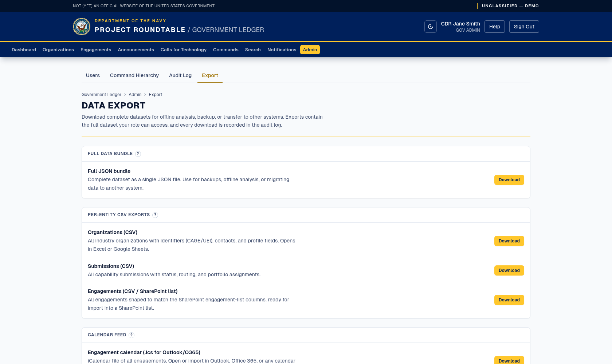
Task: Click UNCLASSIFIED — DEMO banner label
Action: pyautogui.click(x=510, y=6)
